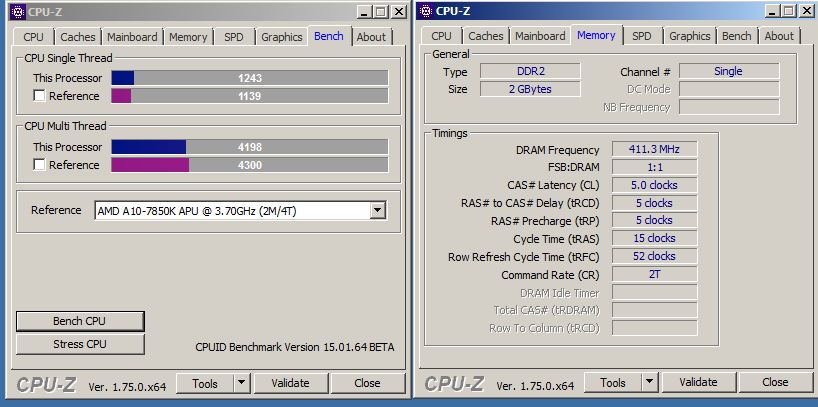Viewport: 818px width, 407px height.
Task: Click CPU-Z icon in Bench window title bar
Action: pyautogui.click(x=18, y=11)
